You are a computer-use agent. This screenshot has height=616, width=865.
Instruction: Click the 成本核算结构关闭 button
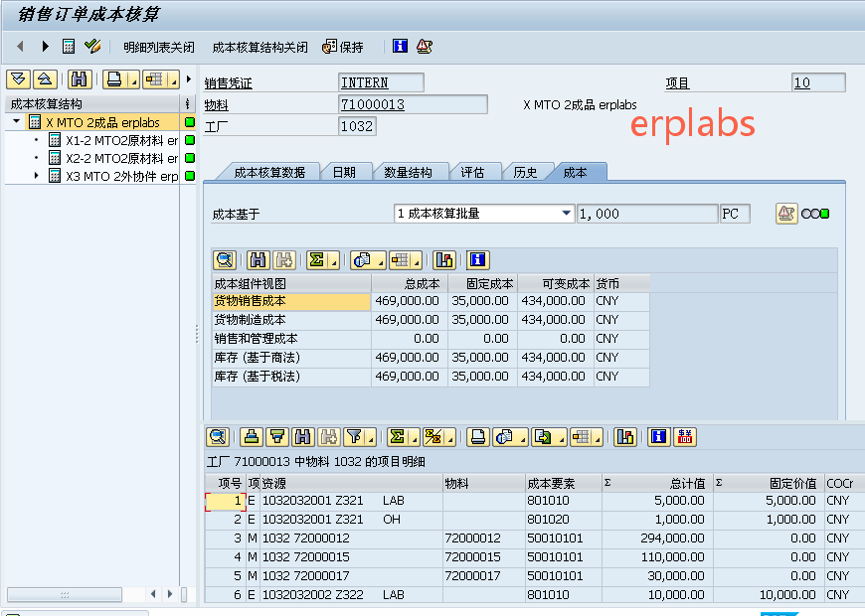259,48
